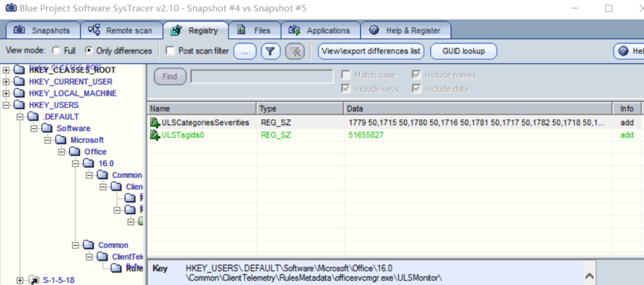Toggle the Include data checkbox
The image size is (644, 285).
(417, 88)
